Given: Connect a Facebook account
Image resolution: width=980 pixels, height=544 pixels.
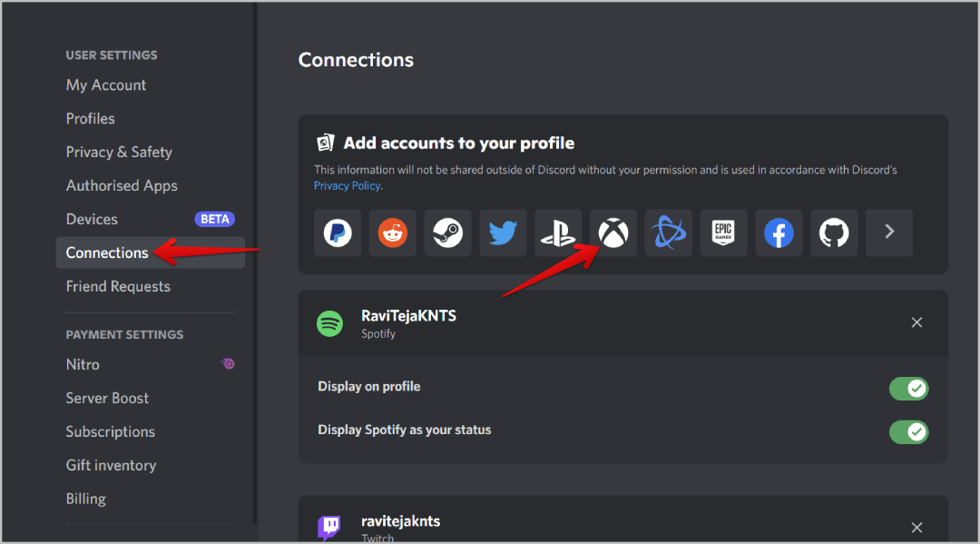Looking at the screenshot, I should click(779, 232).
